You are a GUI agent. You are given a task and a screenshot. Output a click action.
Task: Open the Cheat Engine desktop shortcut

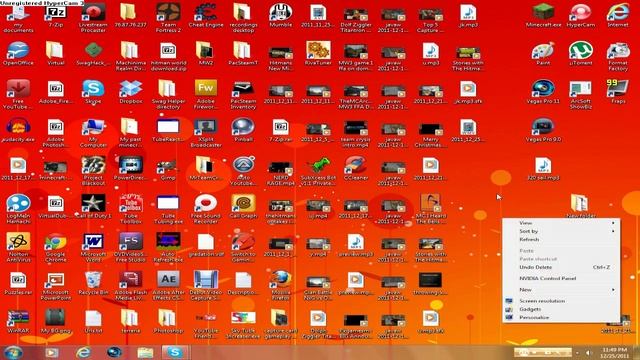206,13
